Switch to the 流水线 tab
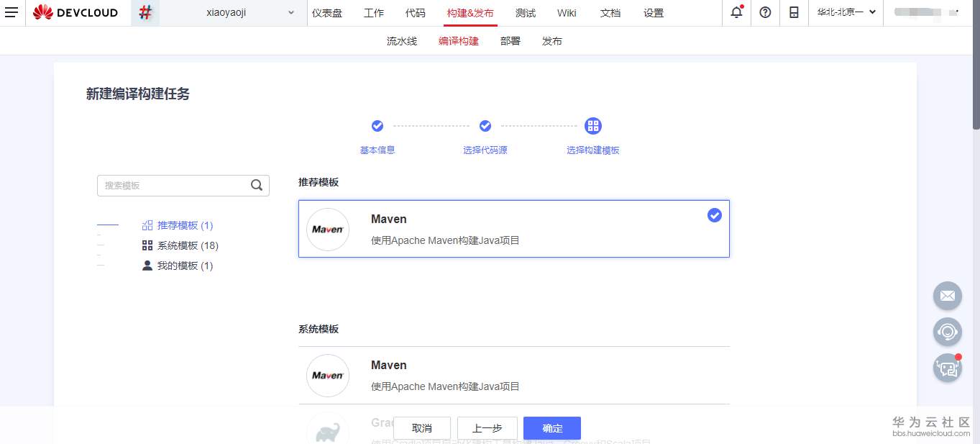 401,41
